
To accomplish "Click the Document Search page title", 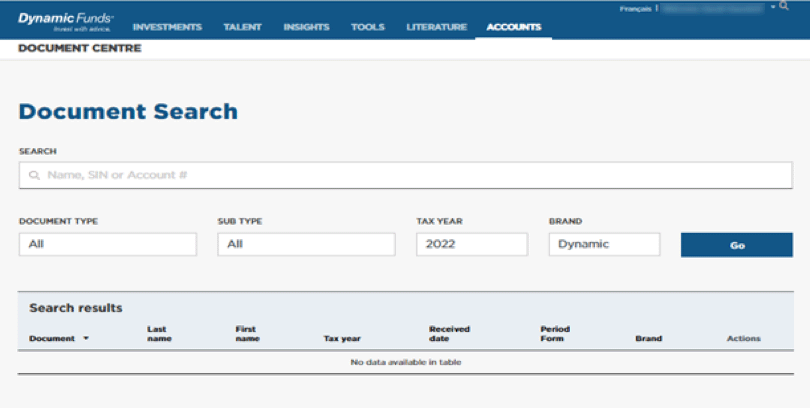I will (x=128, y=112).
